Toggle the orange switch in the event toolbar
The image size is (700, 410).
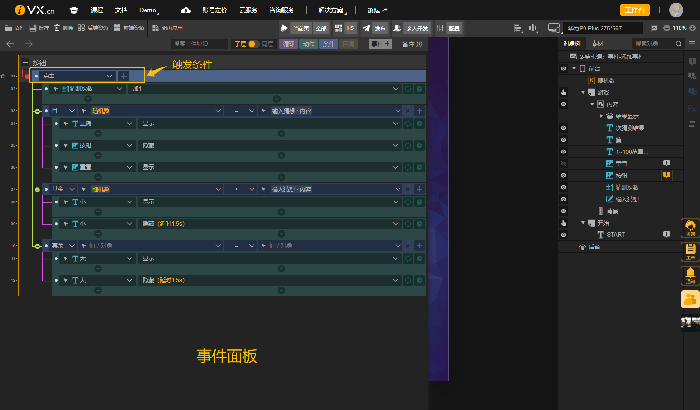click(254, 44)
